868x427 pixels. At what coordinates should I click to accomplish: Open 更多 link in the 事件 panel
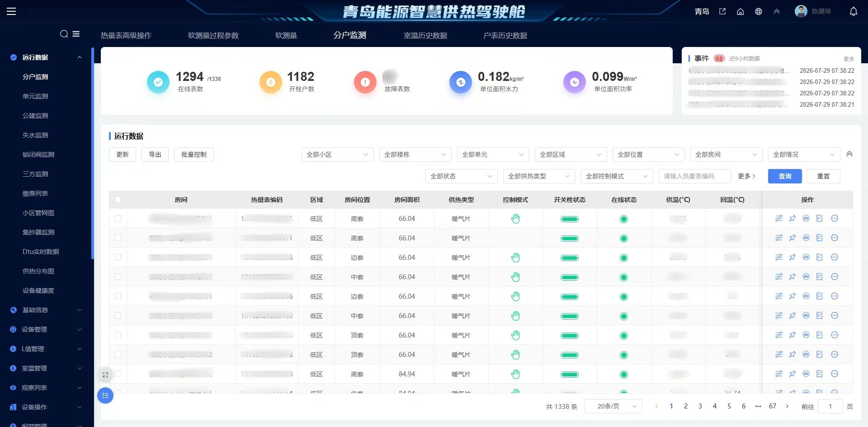849,59
